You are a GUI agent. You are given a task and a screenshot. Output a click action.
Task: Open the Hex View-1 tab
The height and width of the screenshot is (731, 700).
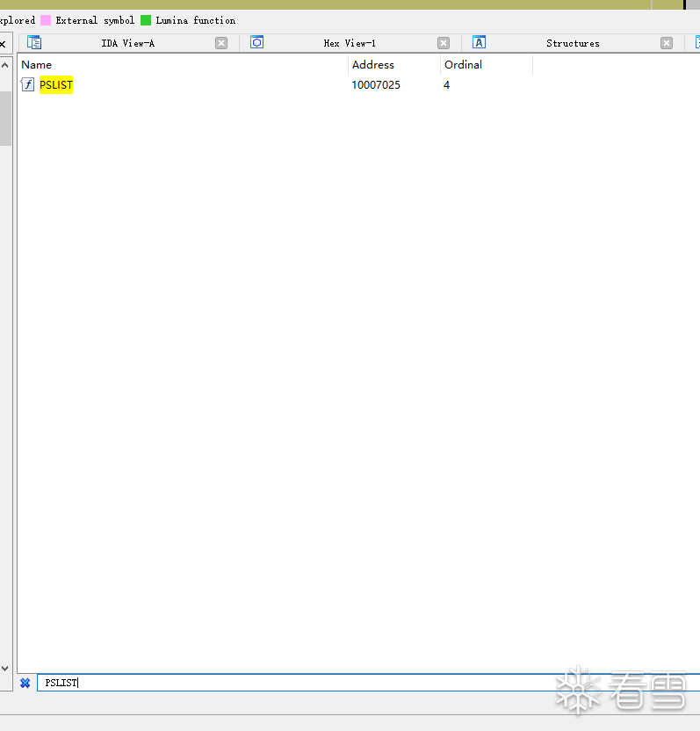coord(350,43)
